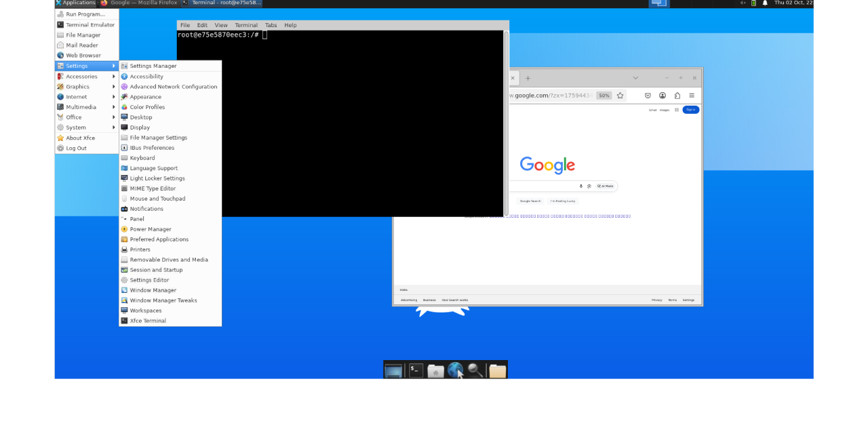Open the Google apps grid icon
Image resolution: width=868 pixels, height=434 pixels.
[676, 109]
